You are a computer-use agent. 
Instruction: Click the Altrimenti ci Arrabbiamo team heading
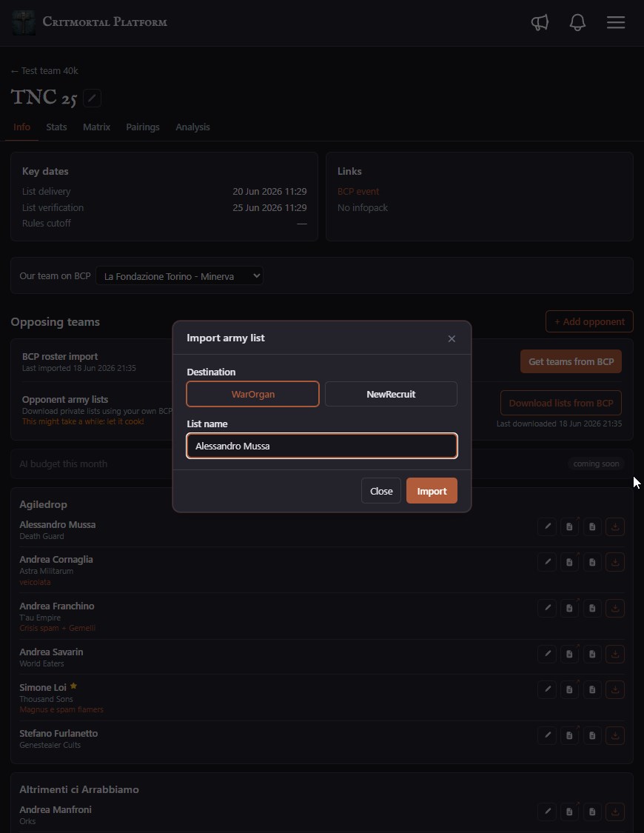pos(79,789)
